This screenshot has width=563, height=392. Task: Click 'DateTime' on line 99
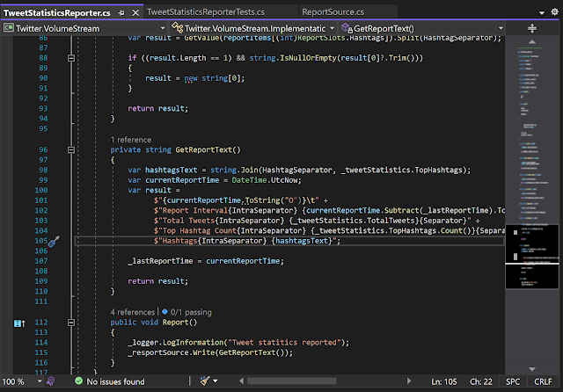[x=249, y=180]
